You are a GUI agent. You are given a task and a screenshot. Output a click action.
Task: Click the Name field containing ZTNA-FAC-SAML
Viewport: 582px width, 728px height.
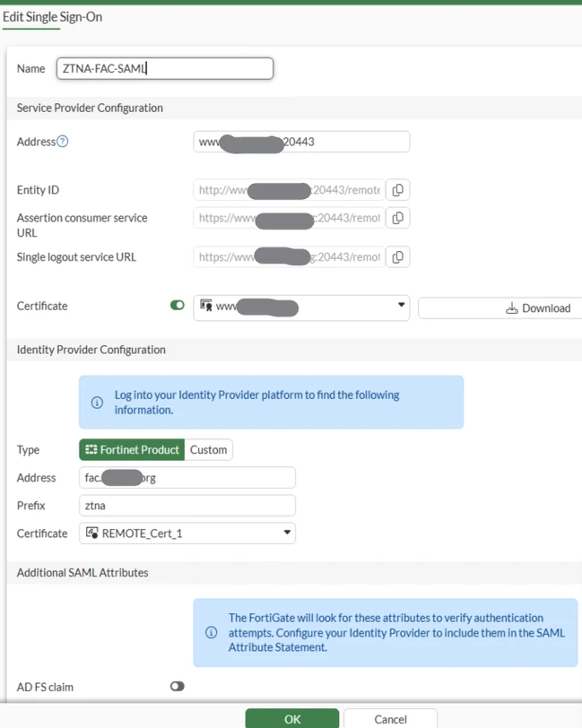click(165, 68)
